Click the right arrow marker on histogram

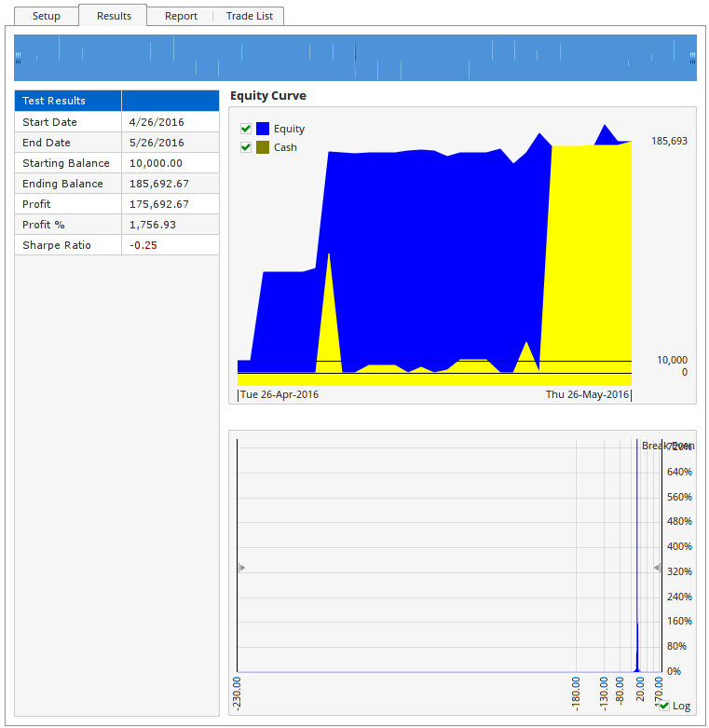[x=657, y=568]
